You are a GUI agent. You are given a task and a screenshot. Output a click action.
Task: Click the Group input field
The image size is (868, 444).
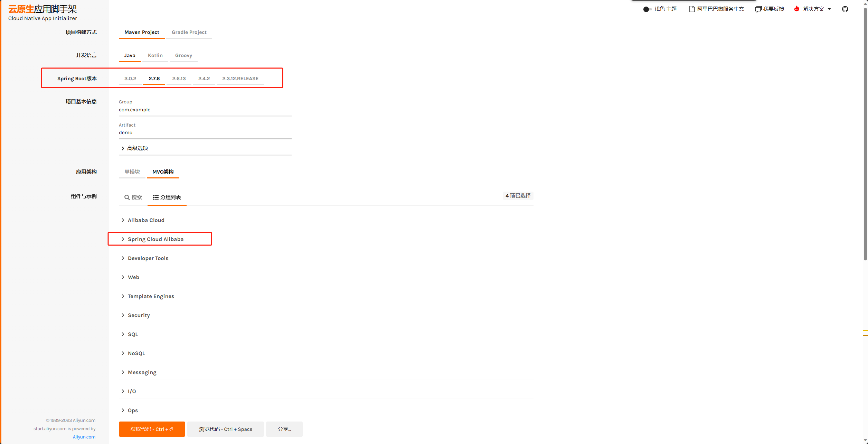point(205,110)
